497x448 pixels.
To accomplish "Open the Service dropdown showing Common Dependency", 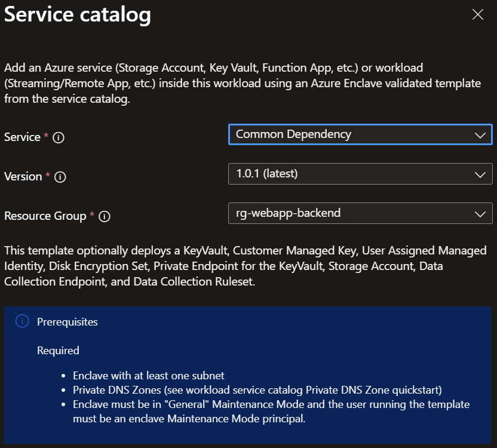I will tap(360, 134).
